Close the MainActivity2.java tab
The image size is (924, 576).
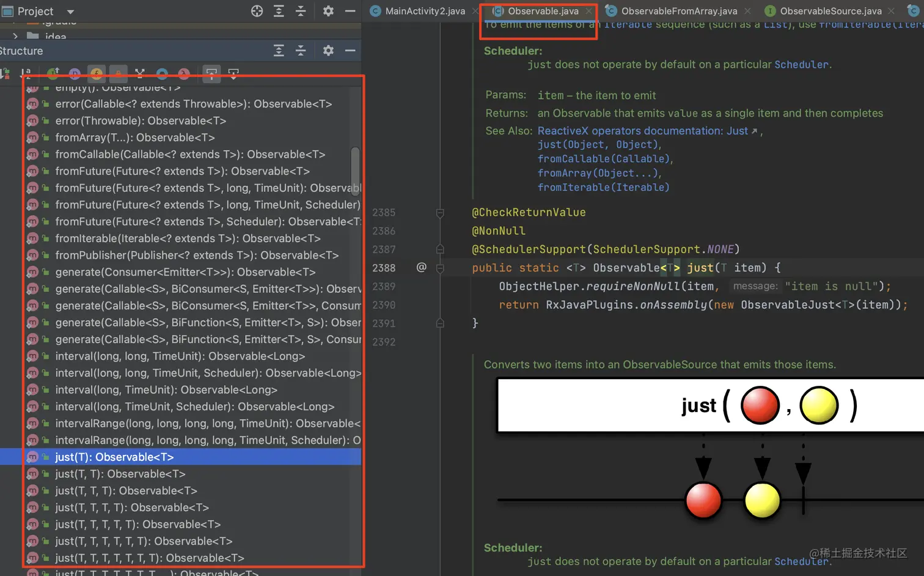(x=475, y=11)
